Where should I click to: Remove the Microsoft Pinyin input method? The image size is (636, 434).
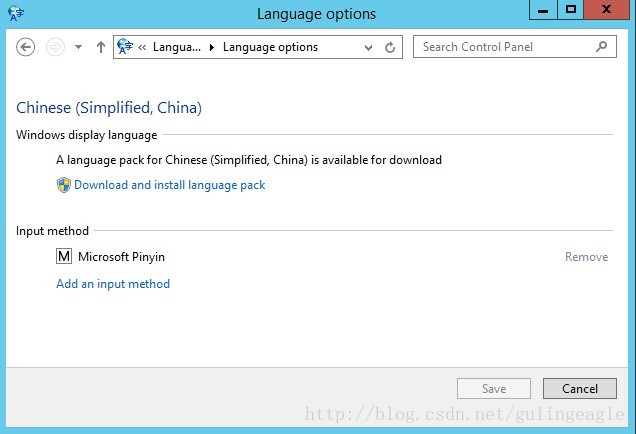586,257
